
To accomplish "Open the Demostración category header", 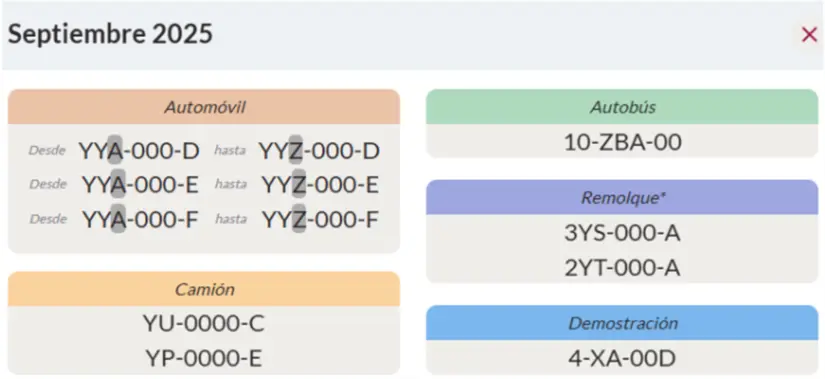I will (622, 323).
